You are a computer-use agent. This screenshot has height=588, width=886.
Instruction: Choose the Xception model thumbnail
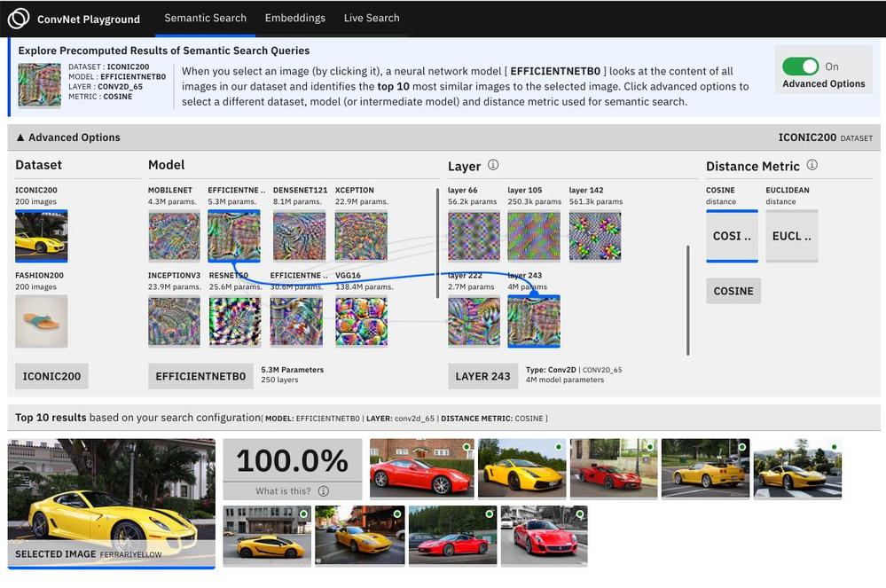[x=361, y=235]
